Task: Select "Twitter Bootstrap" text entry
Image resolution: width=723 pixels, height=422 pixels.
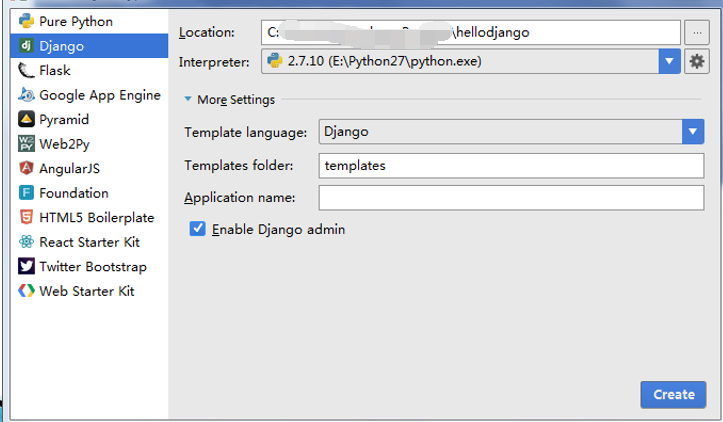Action: (93, 267)
